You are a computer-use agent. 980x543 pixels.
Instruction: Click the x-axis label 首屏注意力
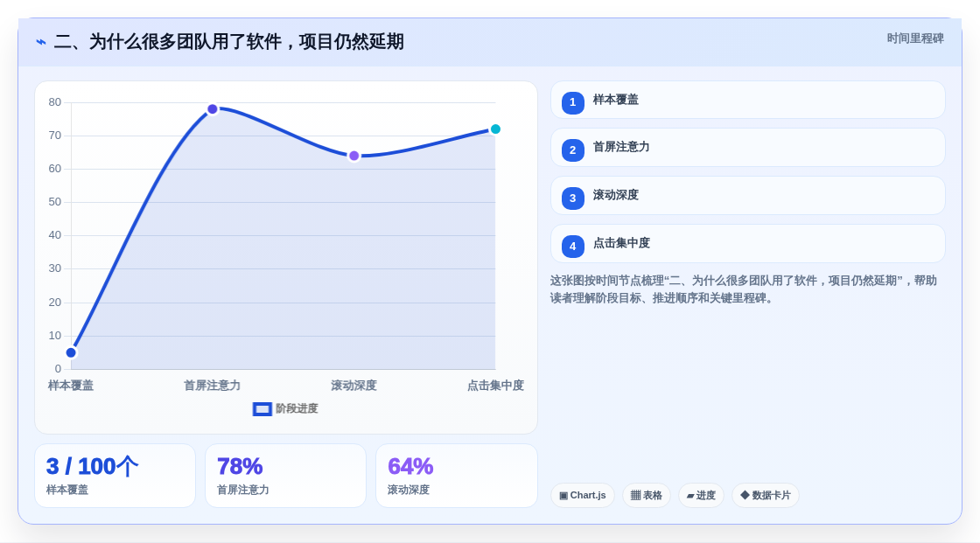click(x=212, y=386)
